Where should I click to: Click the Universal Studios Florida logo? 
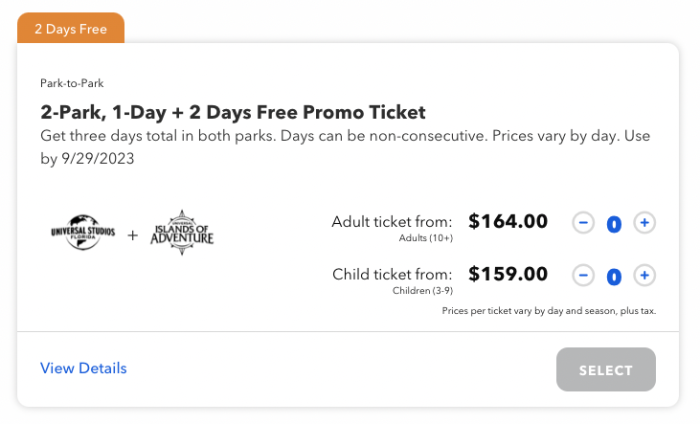pos(83,232)
